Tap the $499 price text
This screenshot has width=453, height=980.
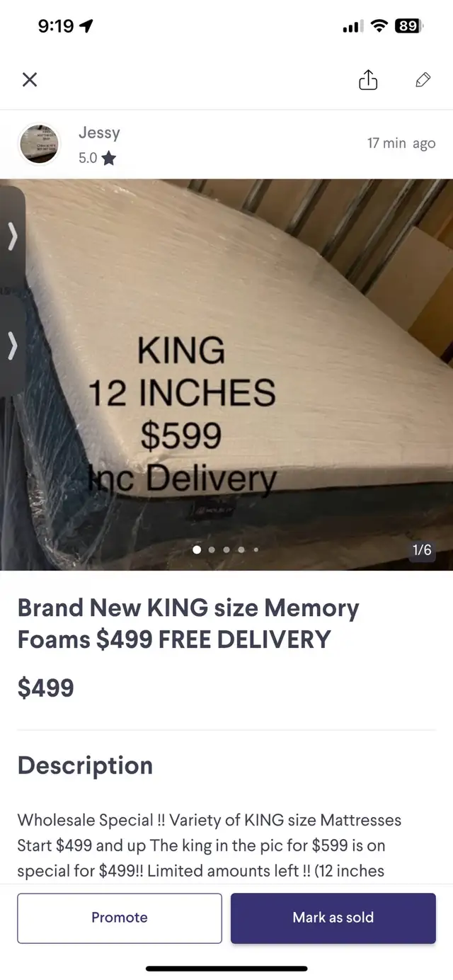pos(46,688)
